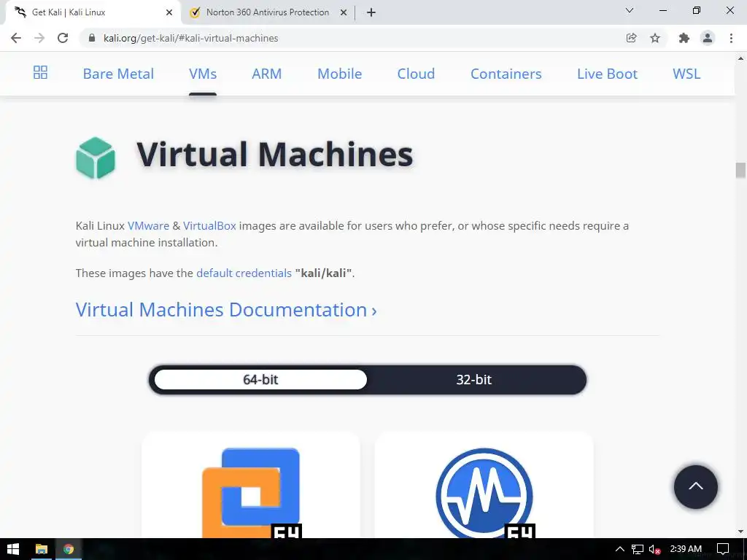Image resolution: width=747 pixels, height=560 pixels.
Task: Go to the Cloud section
Action: 416,74
